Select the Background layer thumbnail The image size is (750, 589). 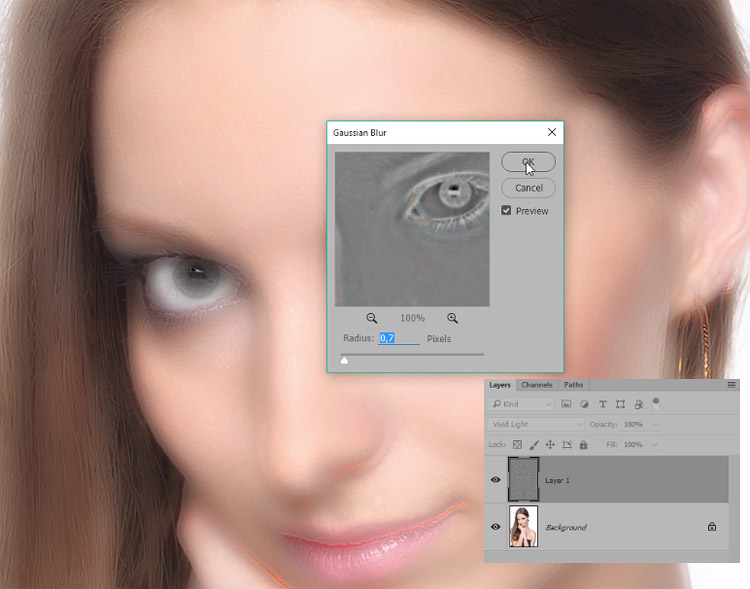523,526
